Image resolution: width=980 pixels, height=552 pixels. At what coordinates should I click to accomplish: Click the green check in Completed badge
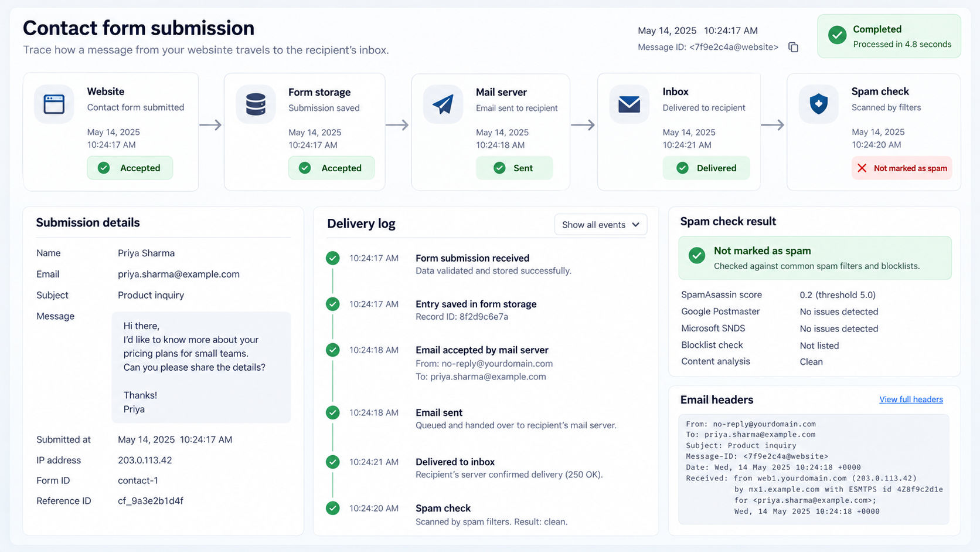coord(837,36)
